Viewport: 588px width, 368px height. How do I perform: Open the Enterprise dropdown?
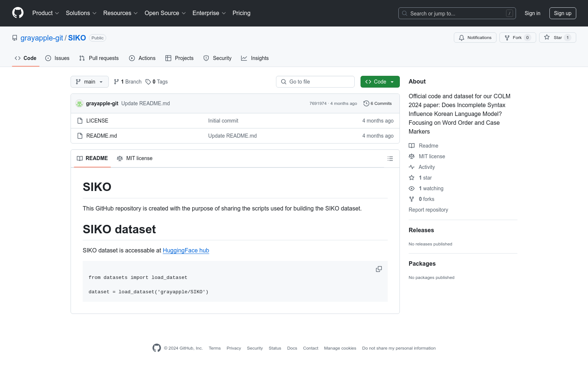(x=209, y=13)
